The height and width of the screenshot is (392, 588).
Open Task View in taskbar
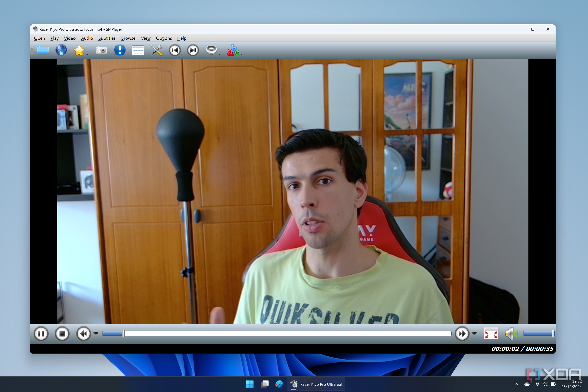(264, 384)
